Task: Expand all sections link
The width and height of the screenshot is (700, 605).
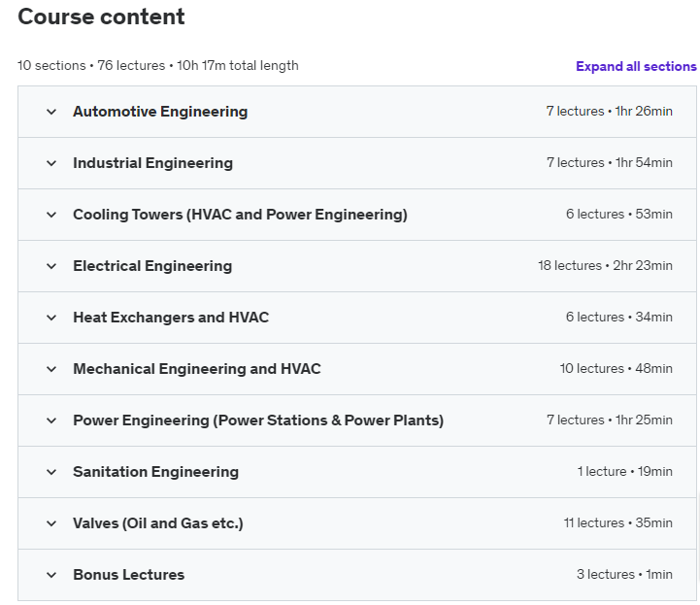Action: [636, 66]
